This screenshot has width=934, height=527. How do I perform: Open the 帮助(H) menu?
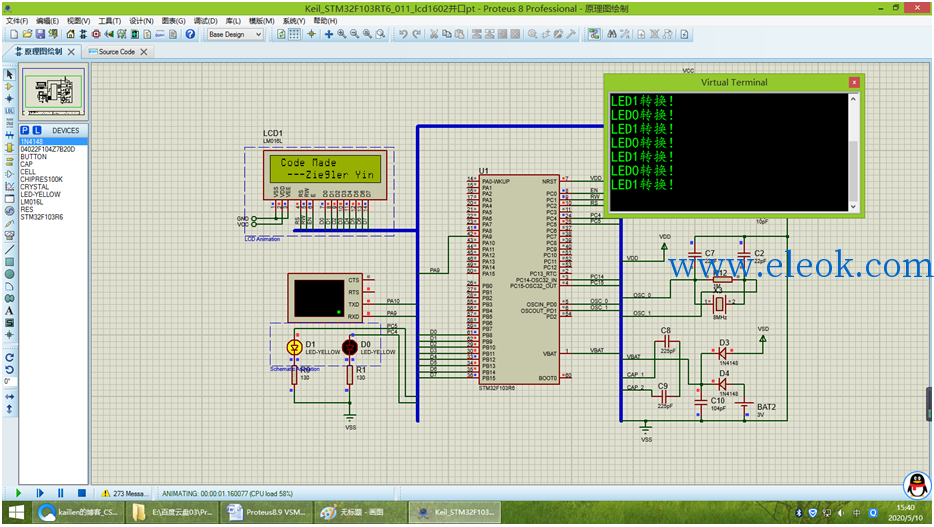[x=325, y=20]
